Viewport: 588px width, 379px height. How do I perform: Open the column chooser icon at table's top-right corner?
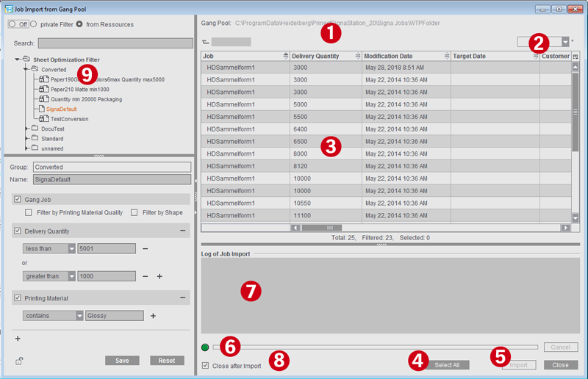pos(575,57)
